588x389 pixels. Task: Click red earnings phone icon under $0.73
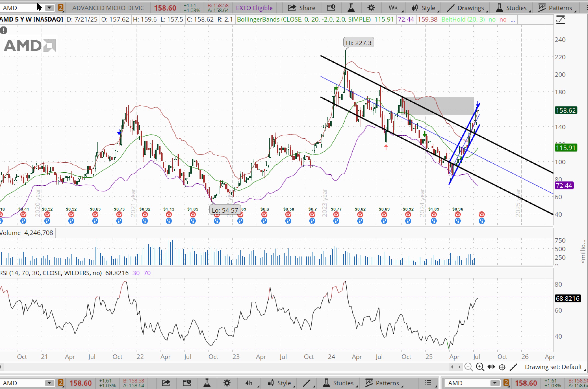click(119, 214)
